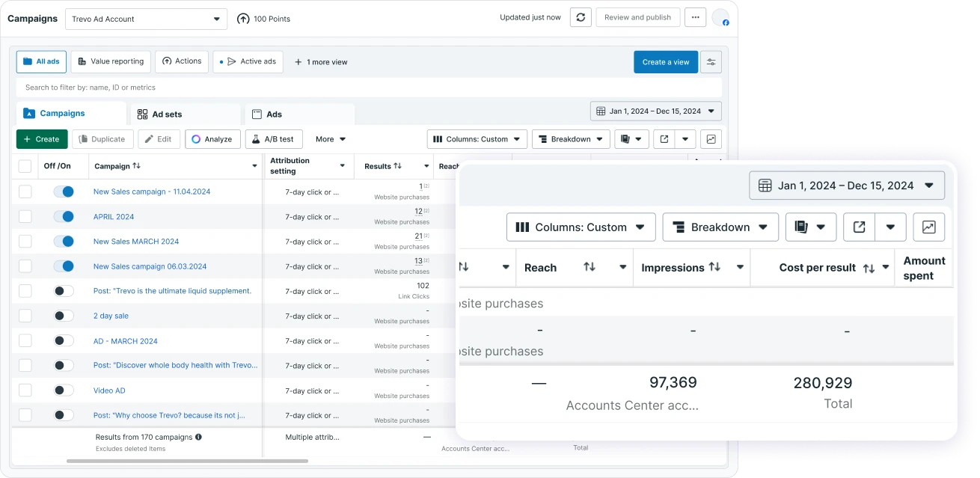The height and width of the screenshot is (478, 980).
Task: Open the filter sliders icon beside Create a view
Action: tap(711, 62)
